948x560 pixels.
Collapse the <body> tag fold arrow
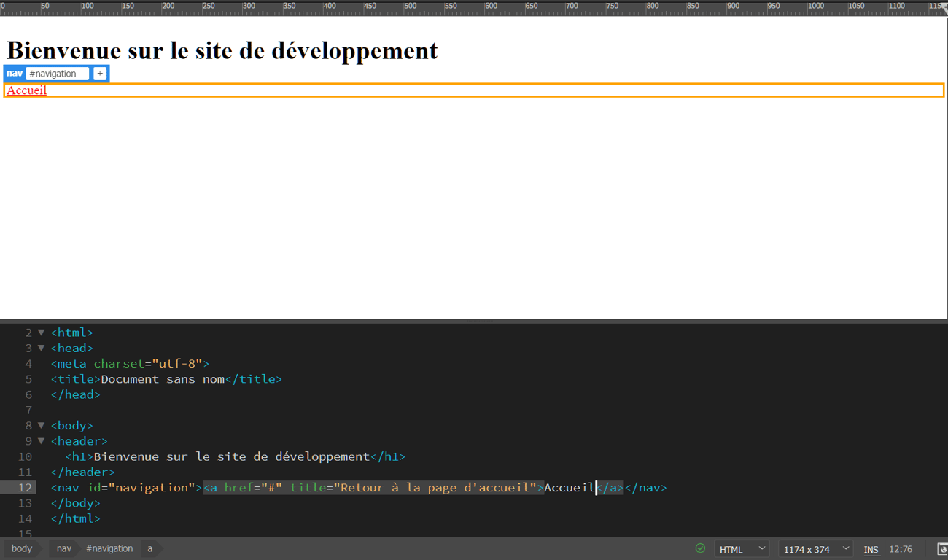(x=41, y=425)
